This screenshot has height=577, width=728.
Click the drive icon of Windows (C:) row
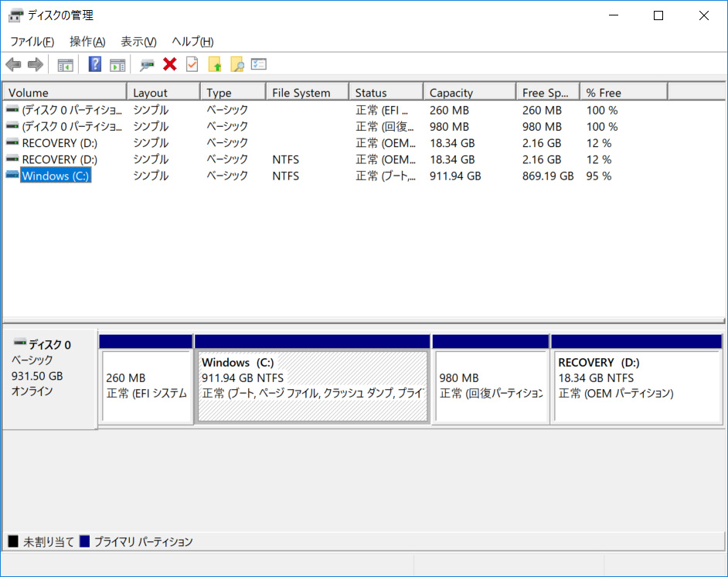click(12, 175)
